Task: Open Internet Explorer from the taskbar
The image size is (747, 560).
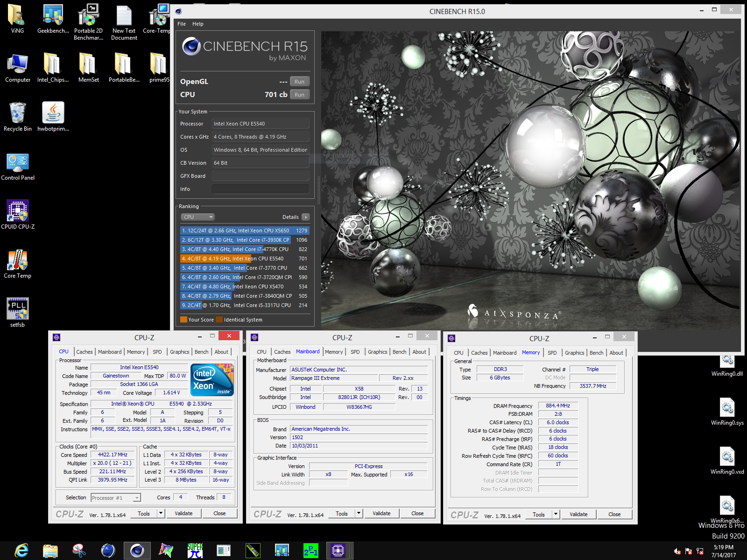Action: tap(21, 551)
